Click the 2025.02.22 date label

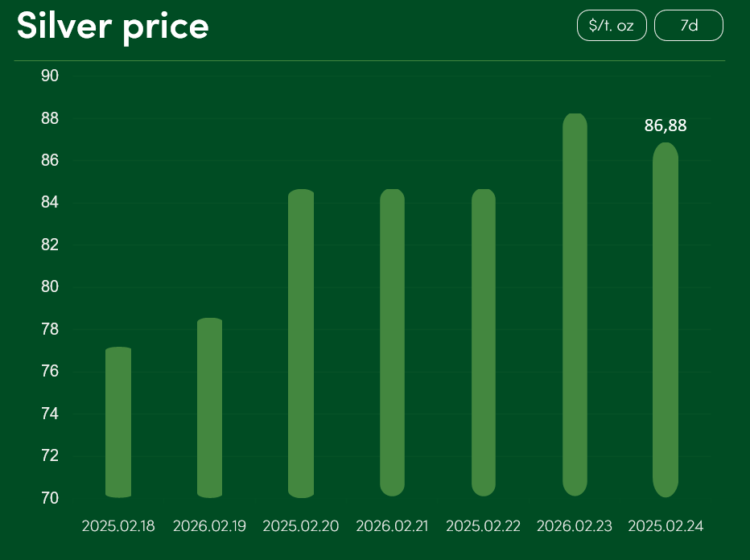click(484, 526)
